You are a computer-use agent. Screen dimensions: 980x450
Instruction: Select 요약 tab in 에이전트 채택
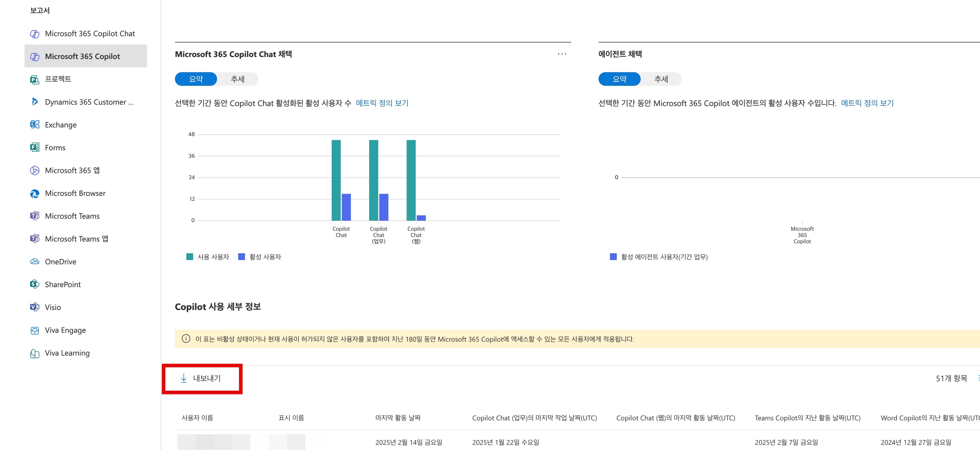click(619, 79)
